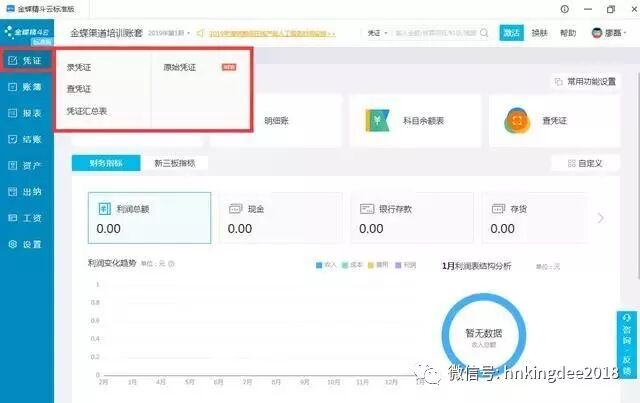
Task: Click the 暂无数据 donut chart
Action: 484,335
